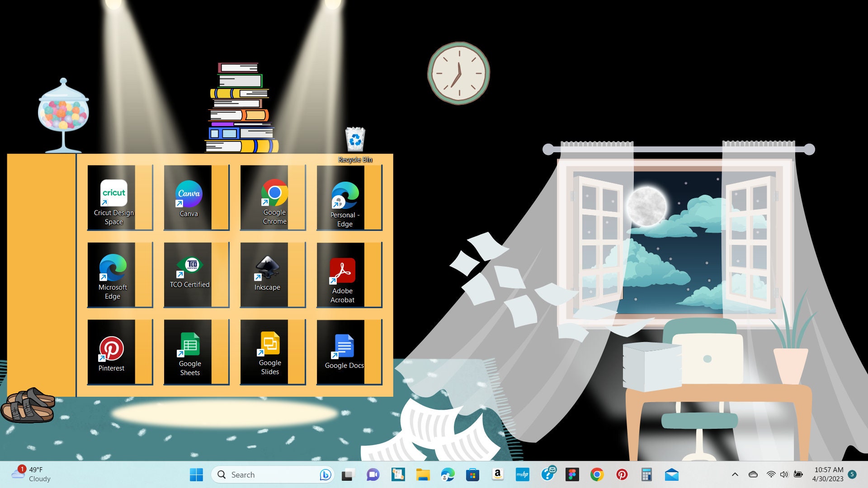Viewport: 868px width, 488px height.
Task: Open the Google Docs shortcut
Action: [x=343, y=346]
